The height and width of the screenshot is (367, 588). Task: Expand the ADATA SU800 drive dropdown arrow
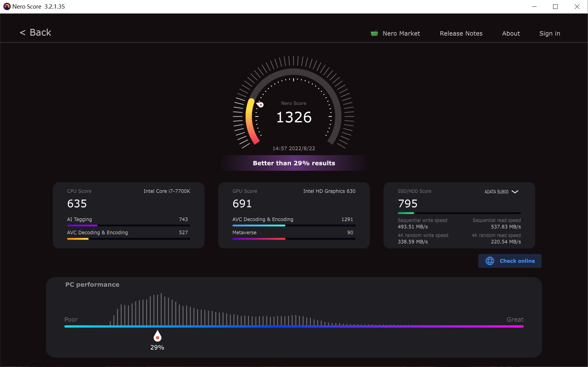pyautogui.click(x=515, y=192)
